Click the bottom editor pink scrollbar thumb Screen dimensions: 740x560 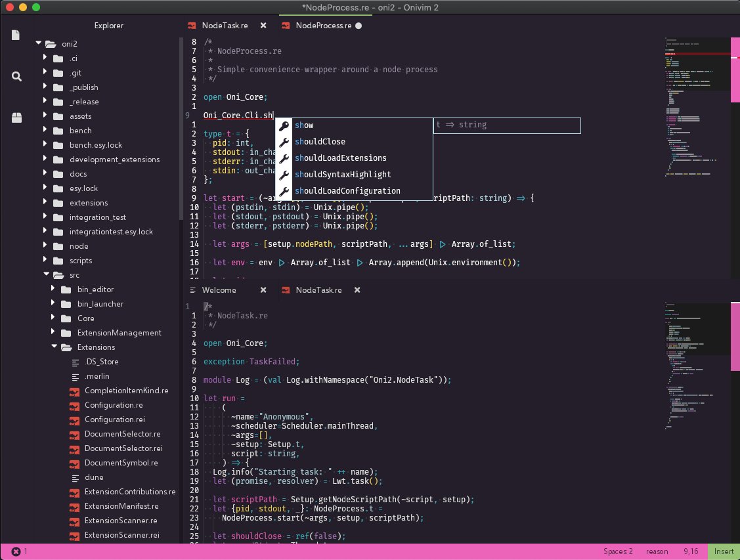tap(735, 336)
